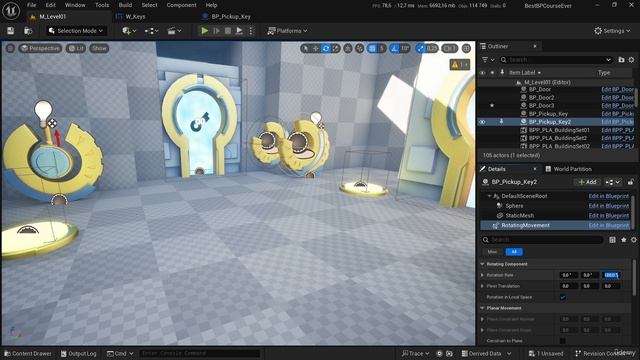Open the Details property matrix grid icon
The height and width of the screenshot is (360, 640).
click(612, 240)
